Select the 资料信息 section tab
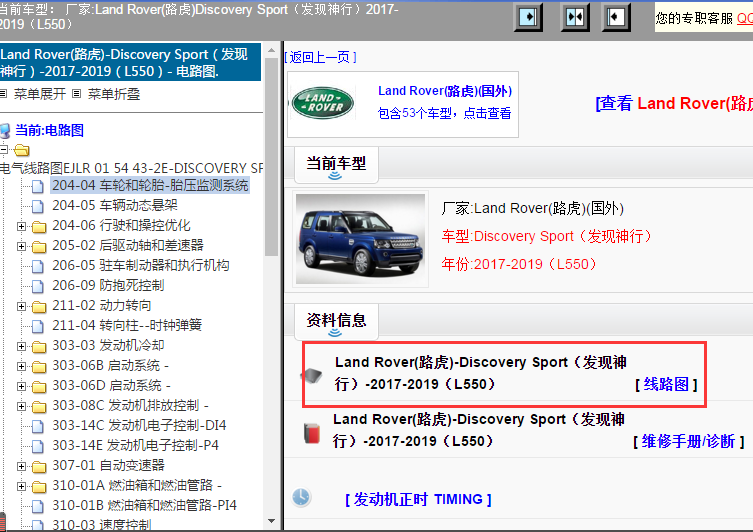 click(336, 322)
